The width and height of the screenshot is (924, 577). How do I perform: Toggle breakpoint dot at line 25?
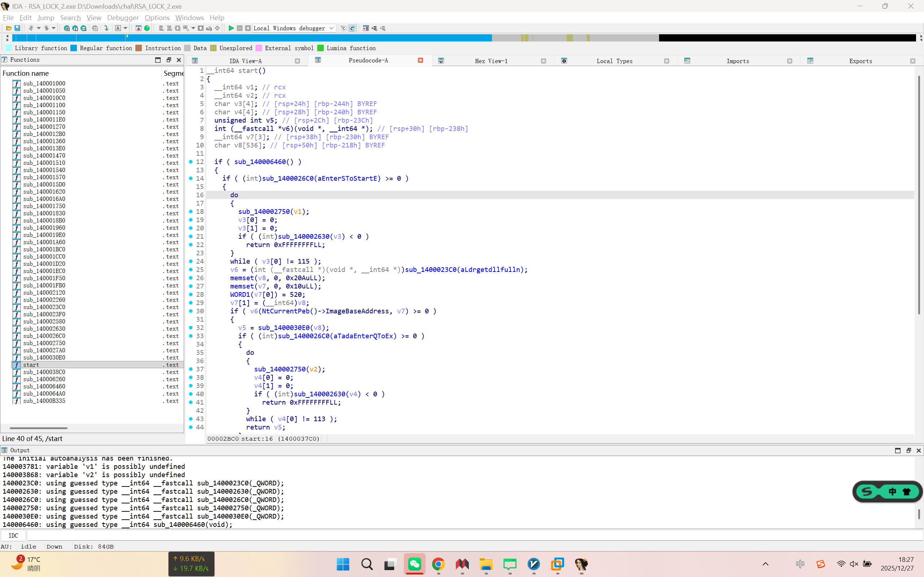coord(191,270)
